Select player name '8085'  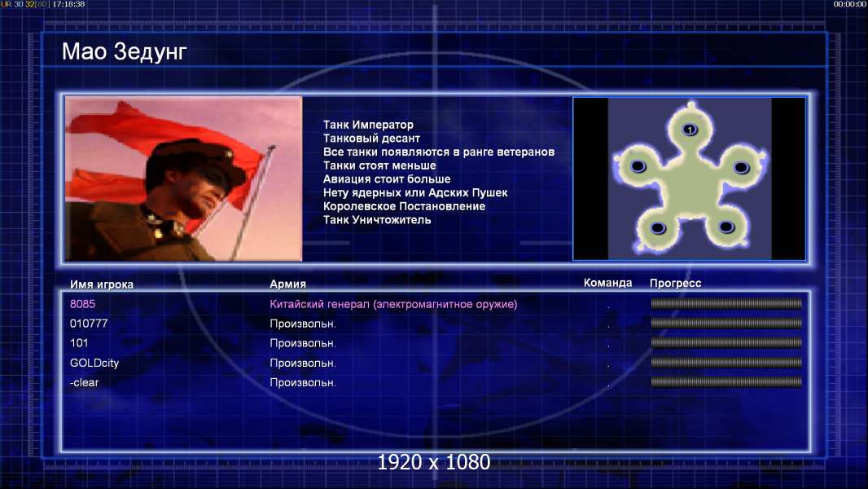(82, 304)
